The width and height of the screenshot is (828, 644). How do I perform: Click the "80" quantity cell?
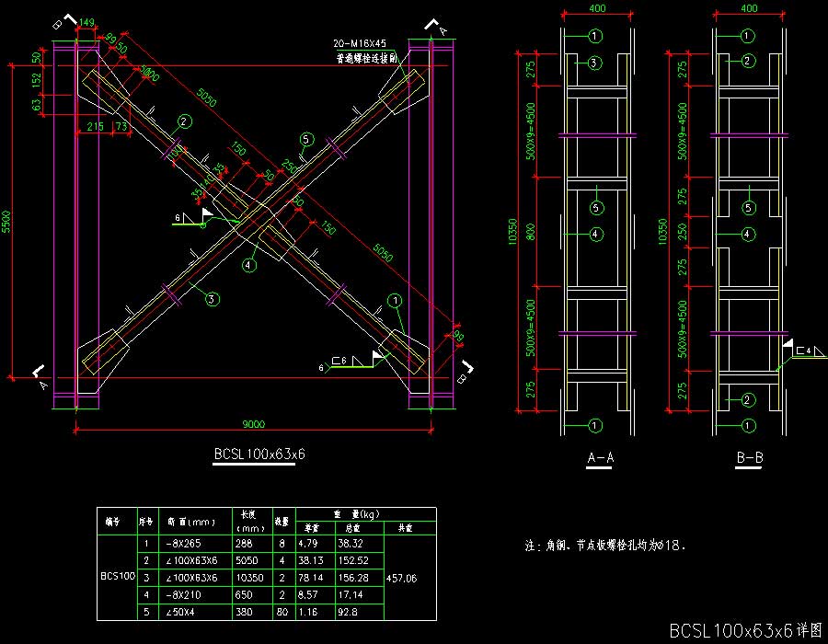[x=282, y=612]
